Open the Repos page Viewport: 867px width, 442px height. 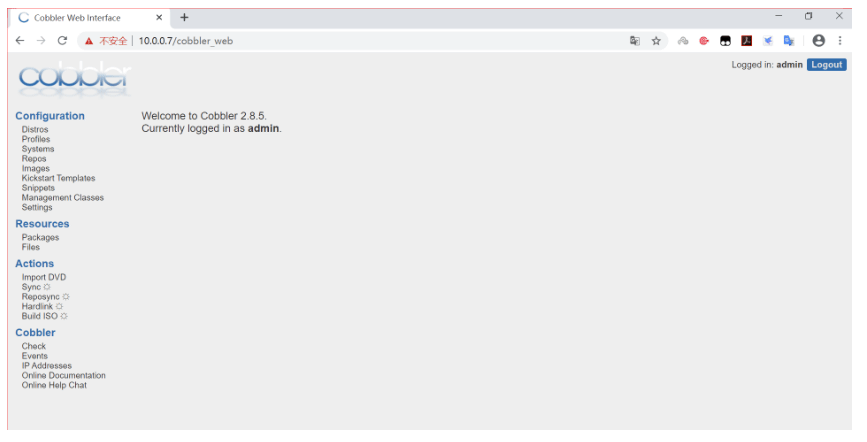pyautogui.click(x=34, y=159)
